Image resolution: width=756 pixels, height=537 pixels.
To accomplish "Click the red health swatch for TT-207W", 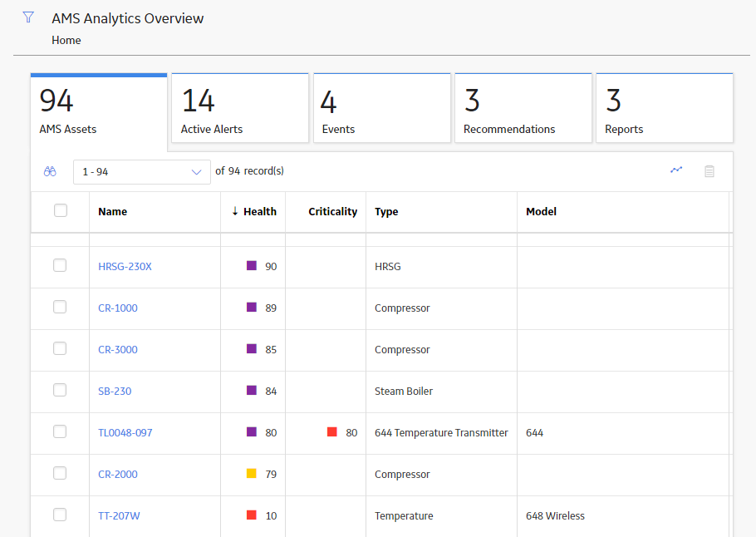I will 252,515.
